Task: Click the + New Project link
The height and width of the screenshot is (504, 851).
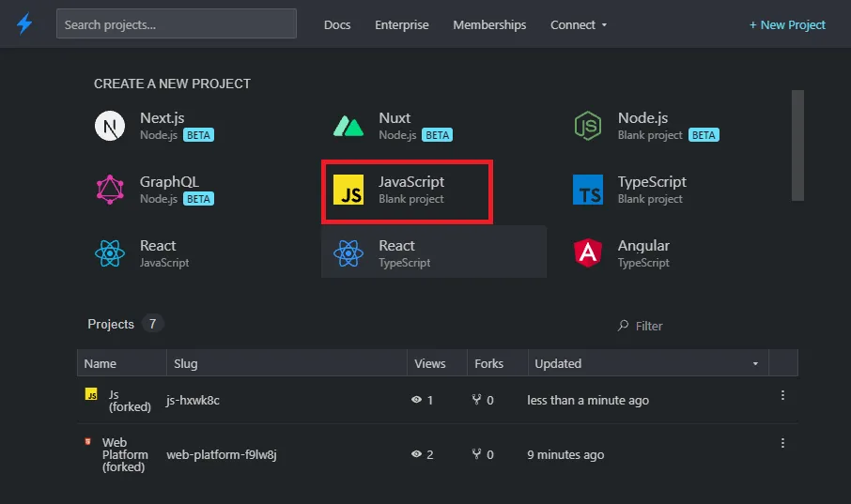Action: click(x=787, y=25)
